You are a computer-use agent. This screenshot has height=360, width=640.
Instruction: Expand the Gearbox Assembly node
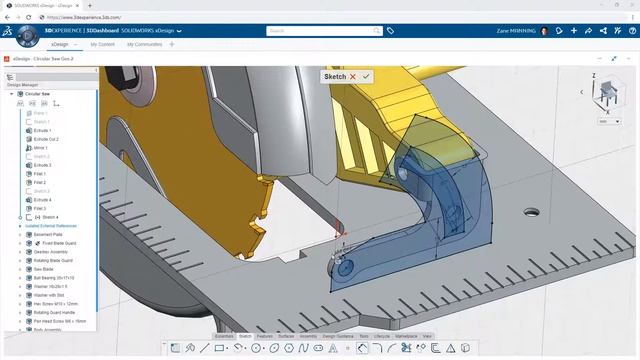[20, 252]
